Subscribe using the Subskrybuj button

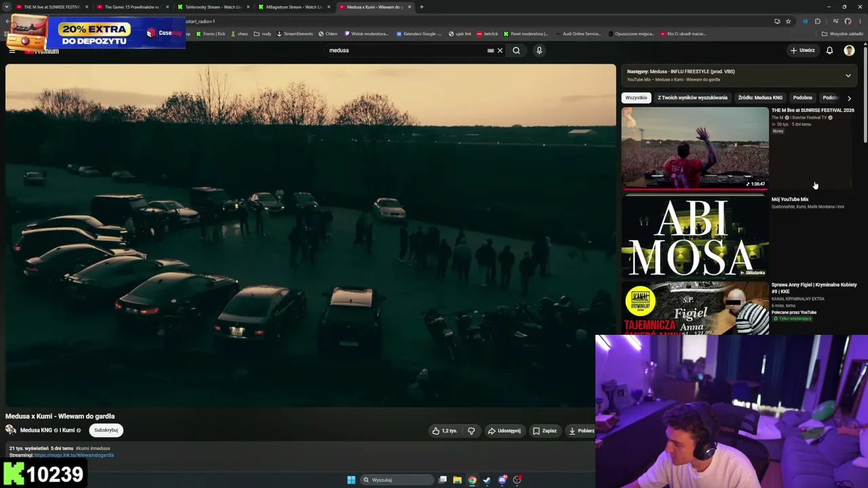106,430
